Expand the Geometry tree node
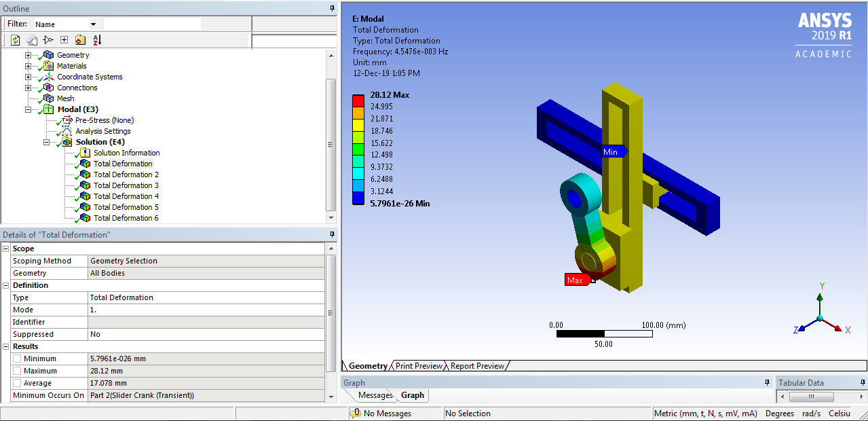The image size is (868, 421). tap(27, 55)
